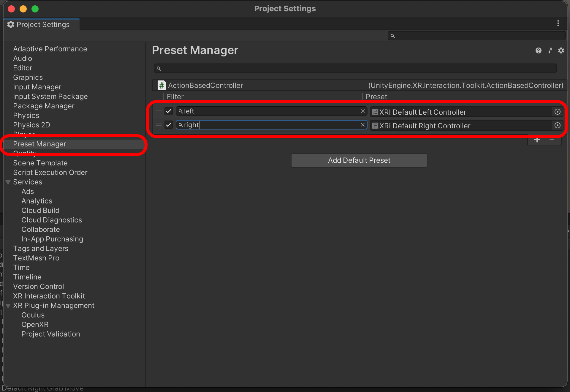Uncheck the 'right' filter preset checkbox
Viewport: 570px width, 392px height.
169,125
